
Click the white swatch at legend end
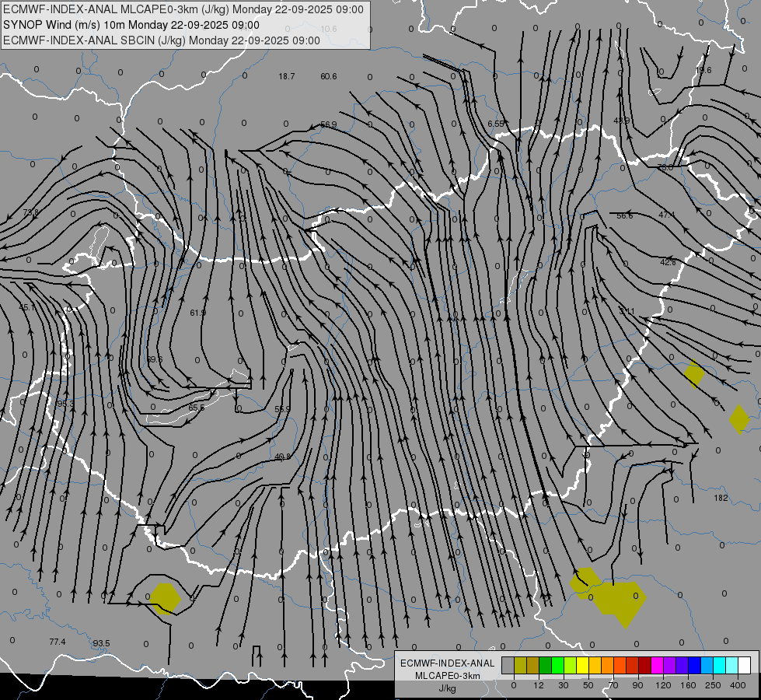coord(745,665)
